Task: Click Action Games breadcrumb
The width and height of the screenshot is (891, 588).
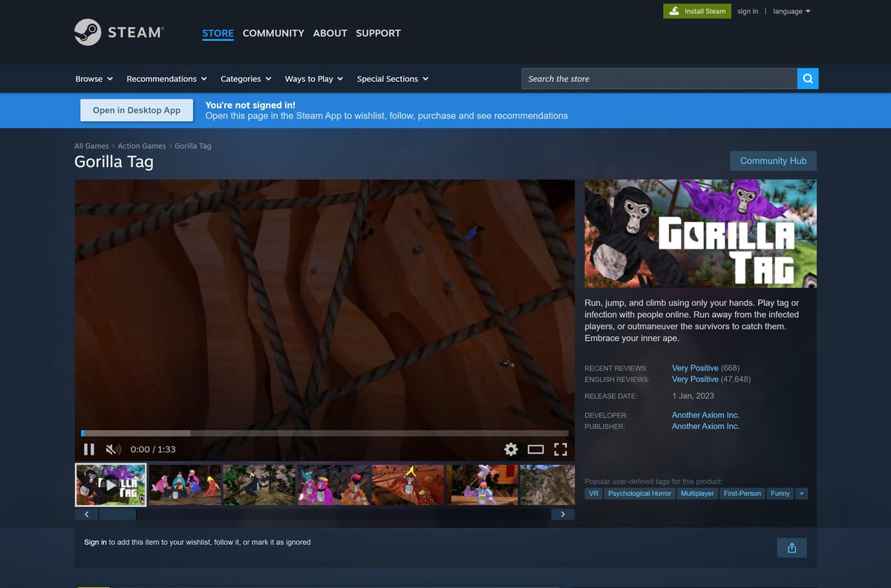Action: [x=142, y=146]
